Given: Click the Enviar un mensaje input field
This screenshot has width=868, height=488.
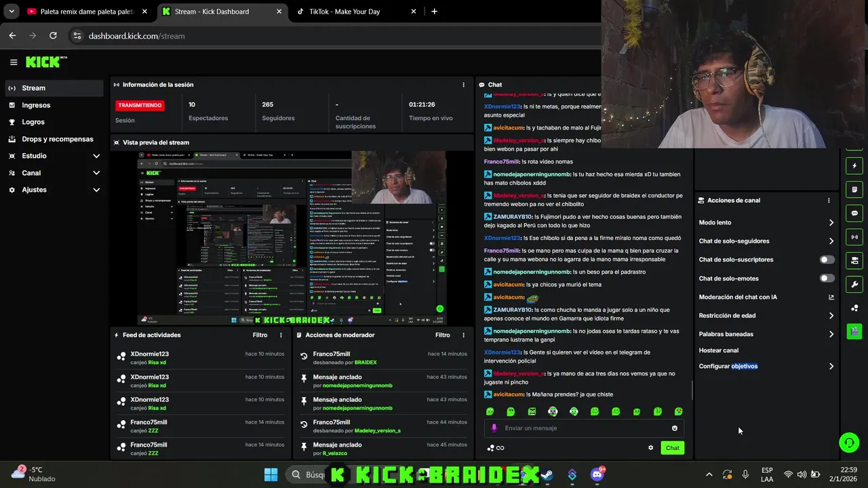Looking at the screenshot, I should click(x=584, y=428).
